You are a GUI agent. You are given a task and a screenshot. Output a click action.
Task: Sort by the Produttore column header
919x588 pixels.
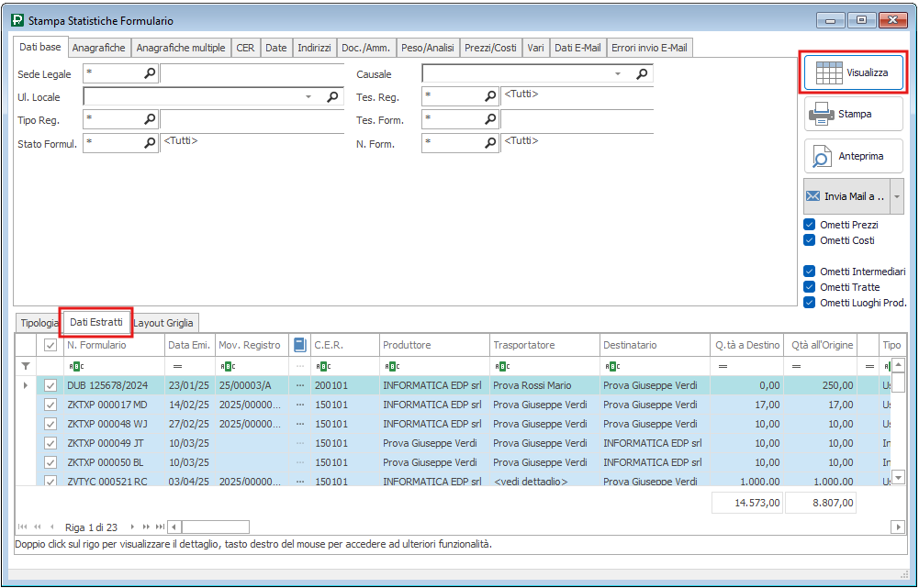[433, 345]
